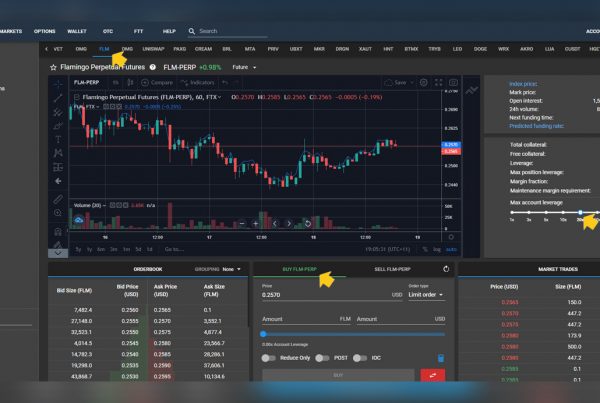Click the back arrow icon in chart sidebar
600x403 pixels.
58,181
